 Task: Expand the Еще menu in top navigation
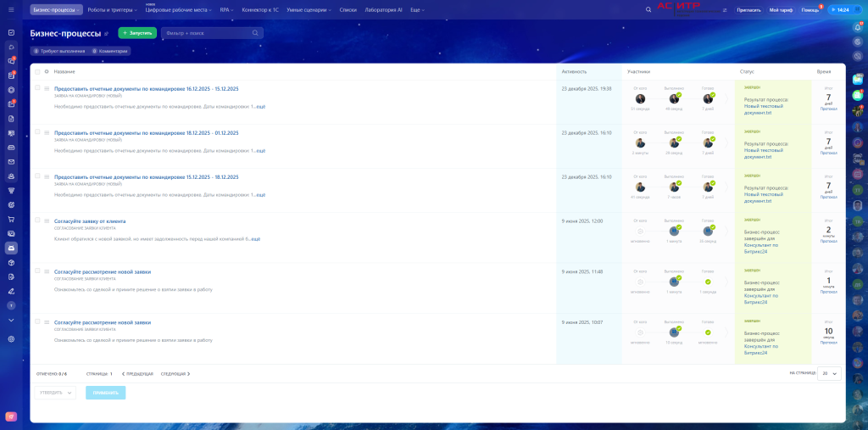417,9
